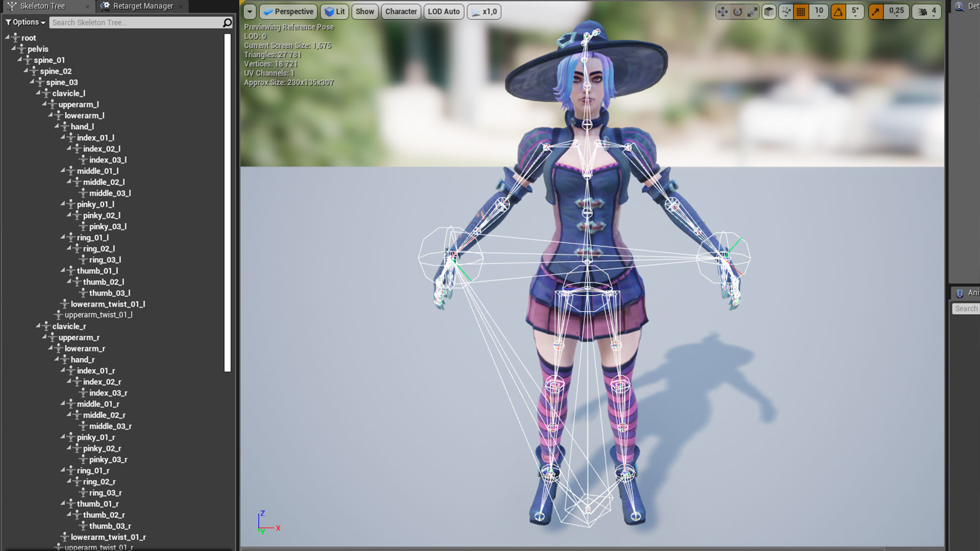Click the coordinate system cube icon
Screen dimensions: 980x551
[769, 12]
